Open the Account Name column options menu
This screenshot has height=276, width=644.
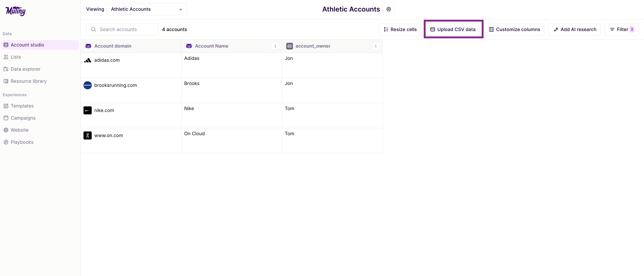[275, 46]
